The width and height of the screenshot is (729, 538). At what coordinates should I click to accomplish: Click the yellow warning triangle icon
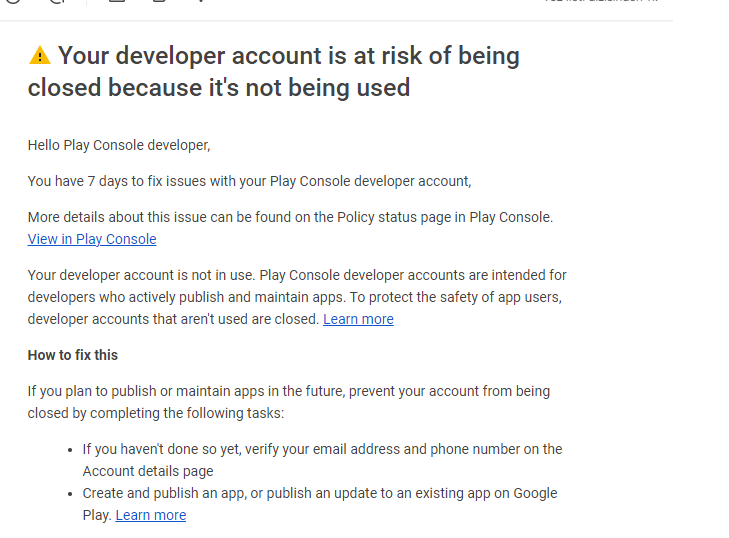(x=40, y=55)
